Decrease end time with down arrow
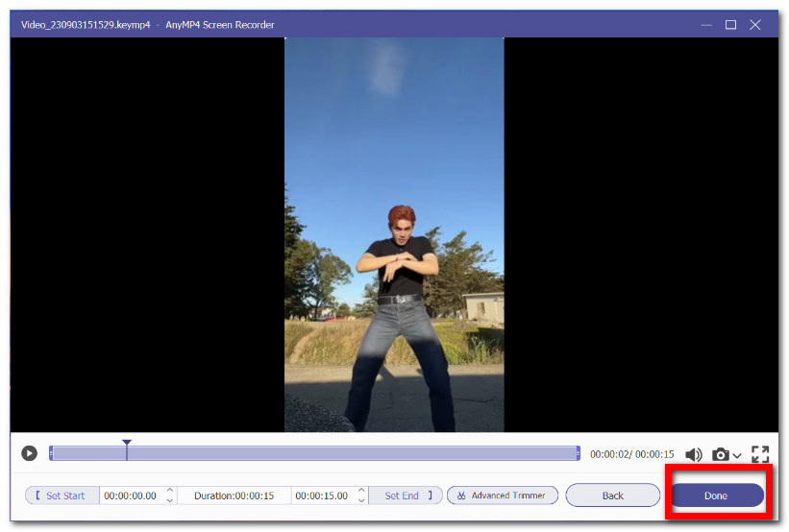Viewport: 789px width, 532px height. (x=361, y=500)
